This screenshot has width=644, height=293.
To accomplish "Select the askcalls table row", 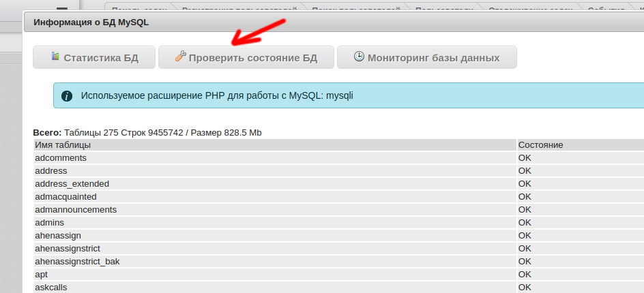I will pyautogui.click(x=51, y=288).
